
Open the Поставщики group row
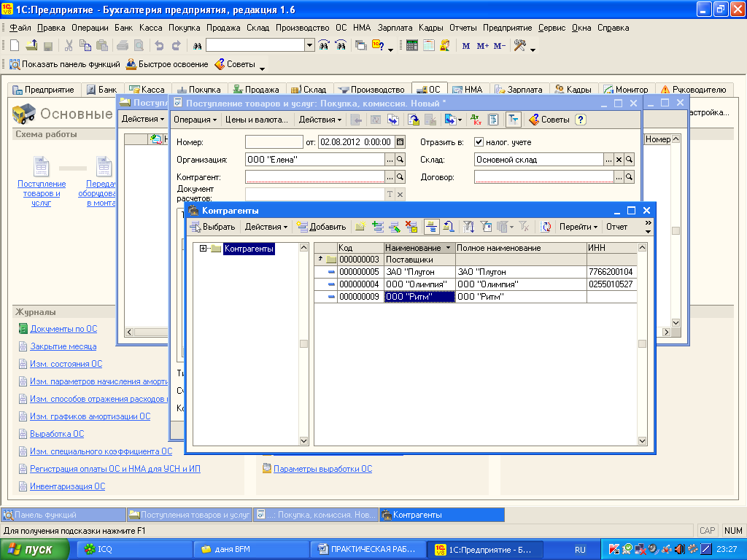click(x=476, y=260)
